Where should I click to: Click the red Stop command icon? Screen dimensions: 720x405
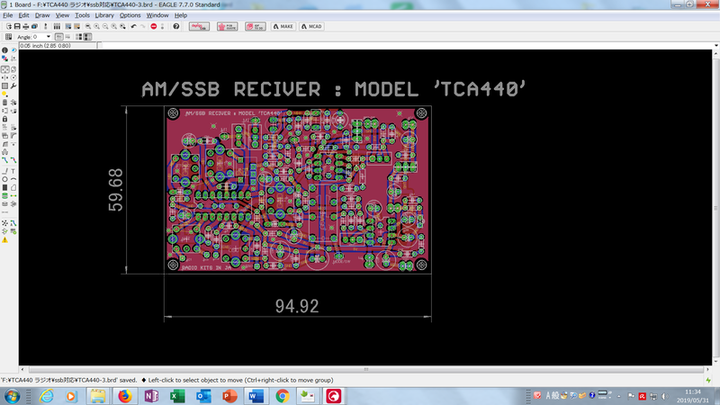pyautogui.click(x=154, y=26)
